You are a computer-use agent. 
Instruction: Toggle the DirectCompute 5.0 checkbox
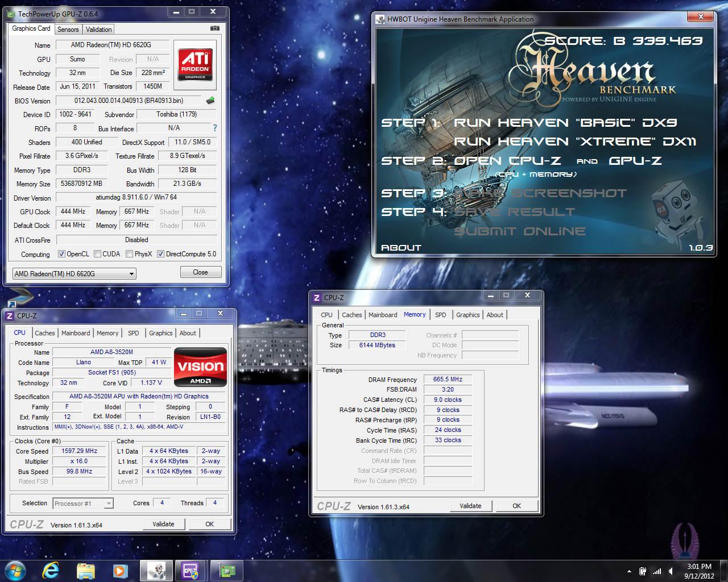(x=160, y=254)
